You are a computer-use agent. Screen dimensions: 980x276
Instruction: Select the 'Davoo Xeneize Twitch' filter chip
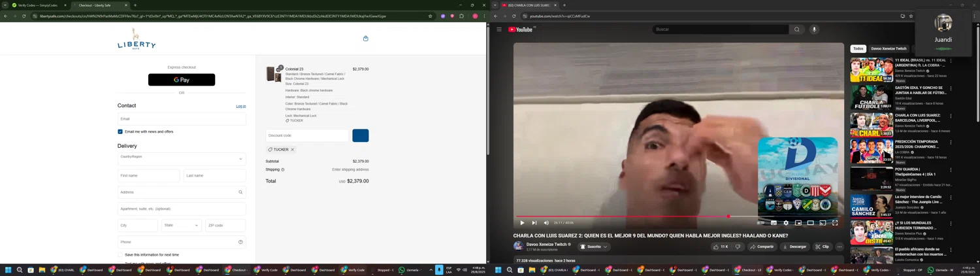(889, 48)
